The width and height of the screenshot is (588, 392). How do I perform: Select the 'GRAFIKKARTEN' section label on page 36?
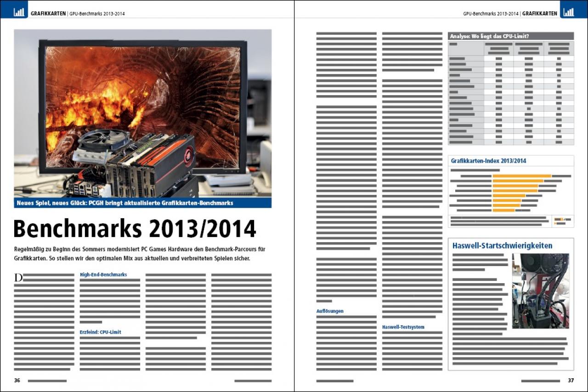(x=48, y=13)
